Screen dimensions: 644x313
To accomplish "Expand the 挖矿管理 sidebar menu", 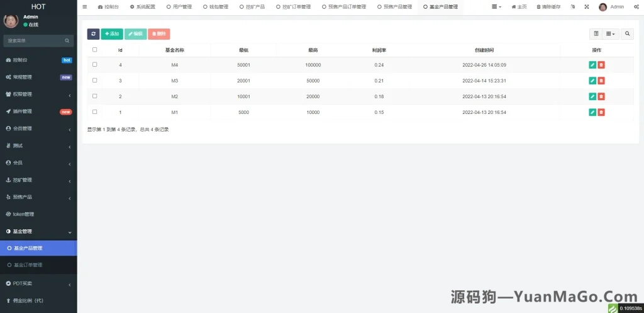I will click(x=38, y=180).
